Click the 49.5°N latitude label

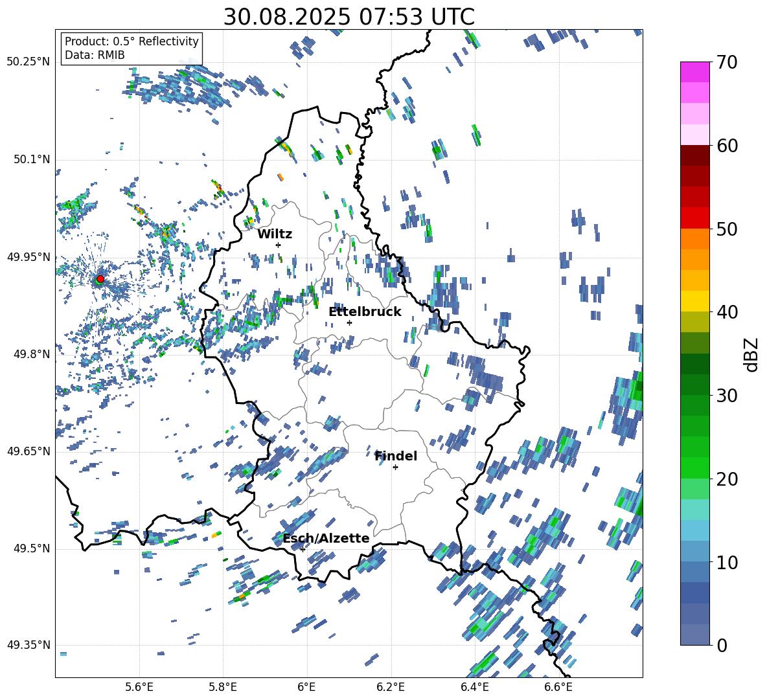point(32,548)
